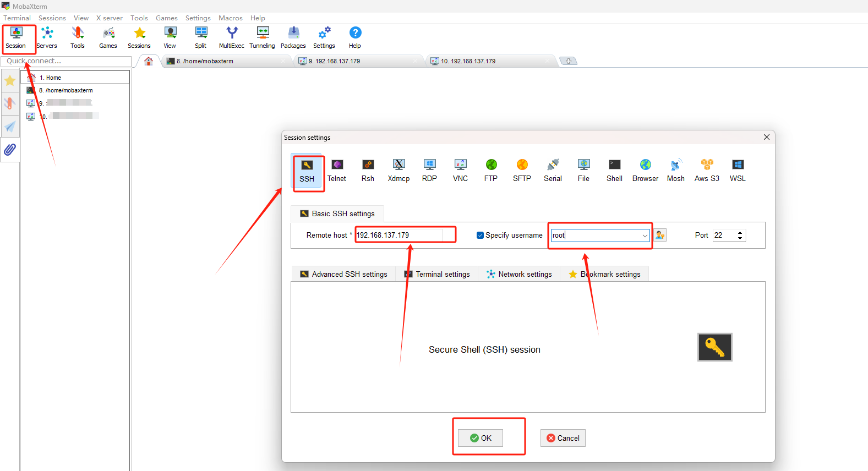
Task: Switch to Bookmark settings tab
Action: (x=604, y=274)
